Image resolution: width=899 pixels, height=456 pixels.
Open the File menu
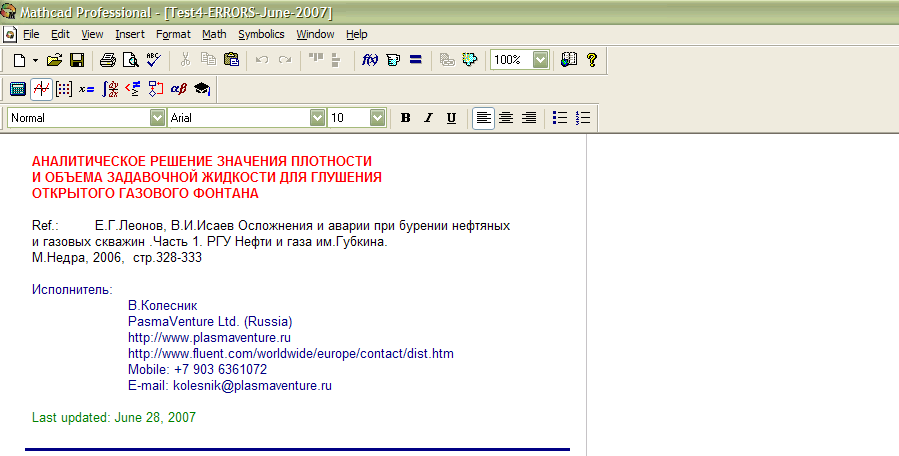coord(31,34)
